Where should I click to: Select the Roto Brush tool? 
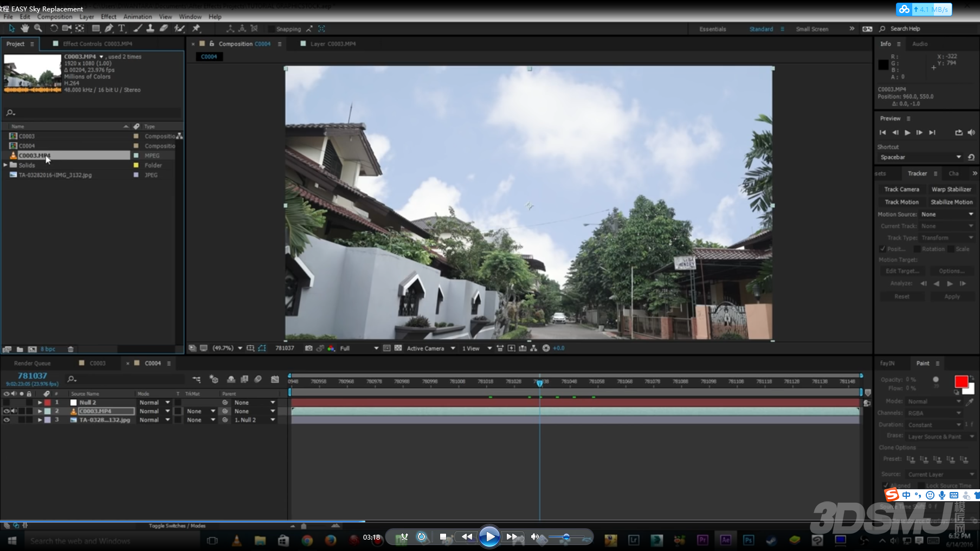[179, 28]
